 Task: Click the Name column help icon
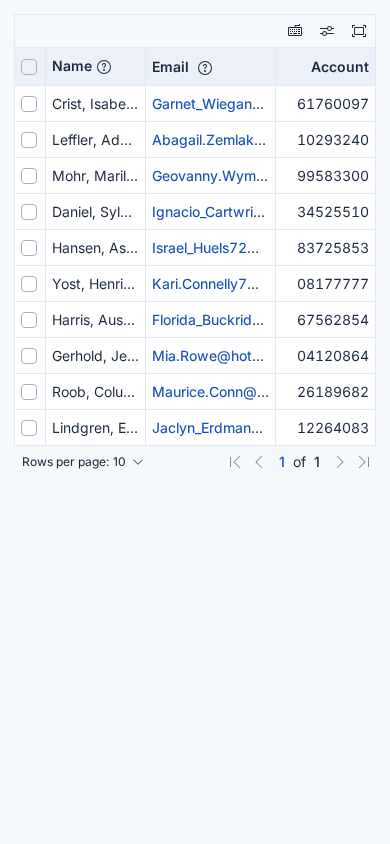(x=104, y=67)
